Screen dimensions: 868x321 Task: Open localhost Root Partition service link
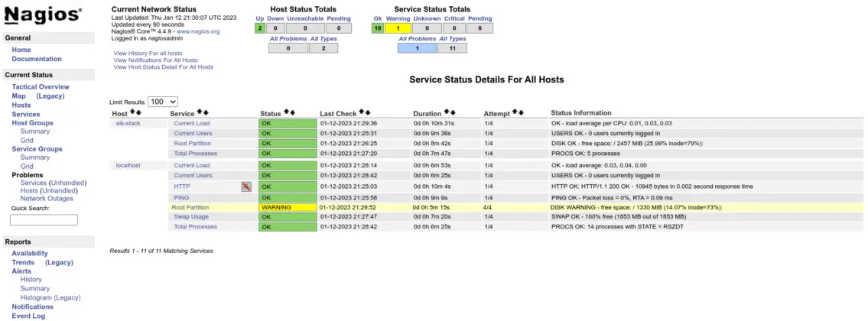(x=190, y=207)
